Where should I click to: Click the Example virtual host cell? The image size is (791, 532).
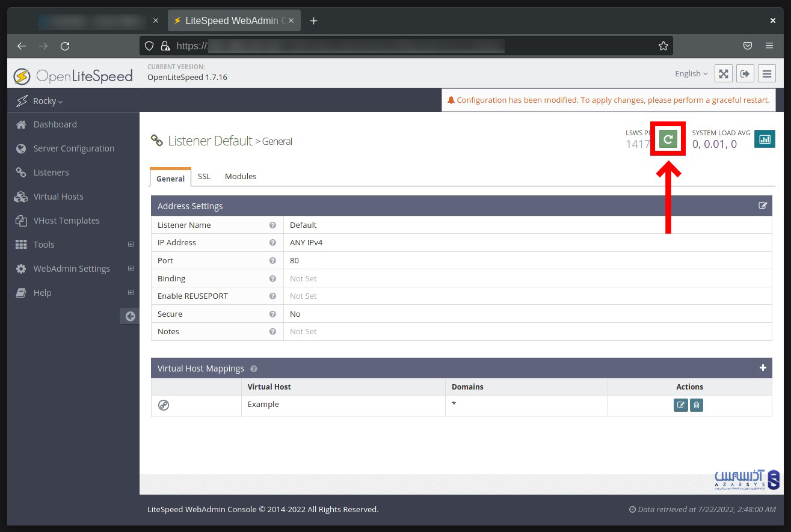point(343,405)
